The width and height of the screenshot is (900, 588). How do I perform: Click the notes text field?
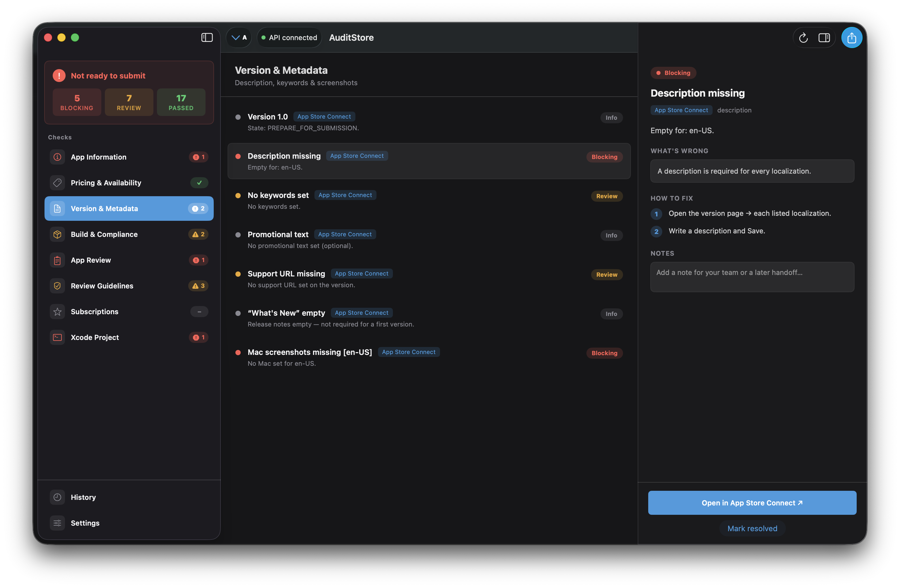click(752, 277)
